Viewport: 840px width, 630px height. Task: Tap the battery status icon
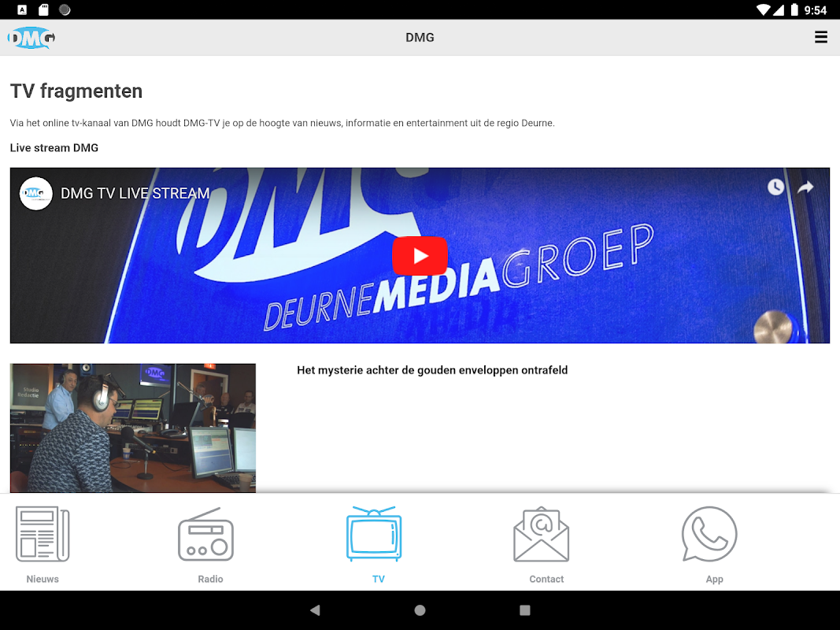point(794,9)
